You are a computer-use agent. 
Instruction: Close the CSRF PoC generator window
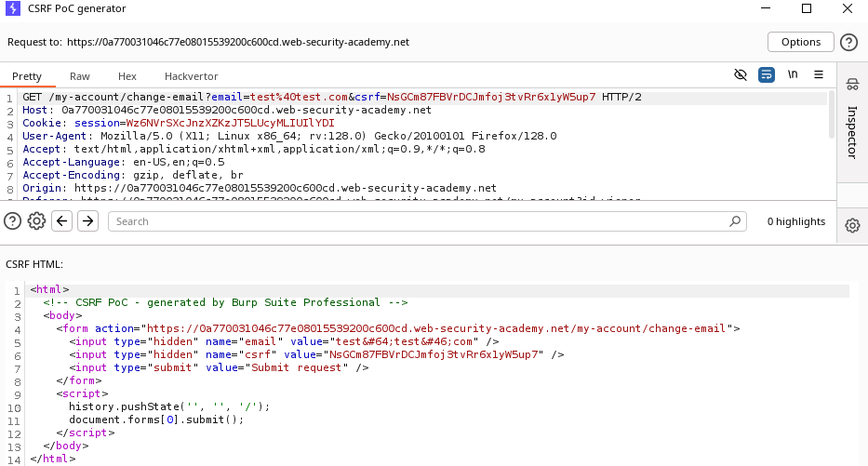click(x=848, y=8)
